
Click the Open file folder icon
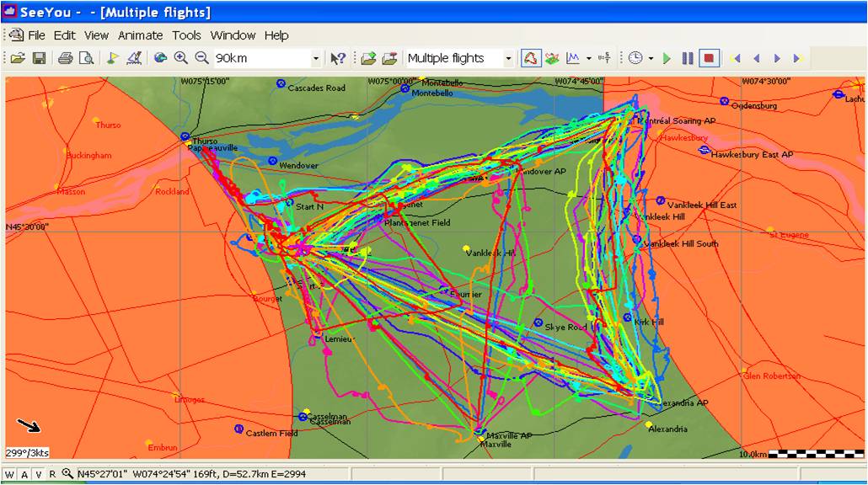click(17, 58)
